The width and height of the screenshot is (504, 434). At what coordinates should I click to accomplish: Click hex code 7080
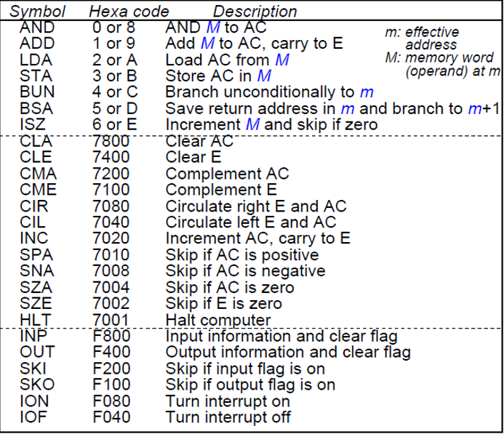[111, 206]
